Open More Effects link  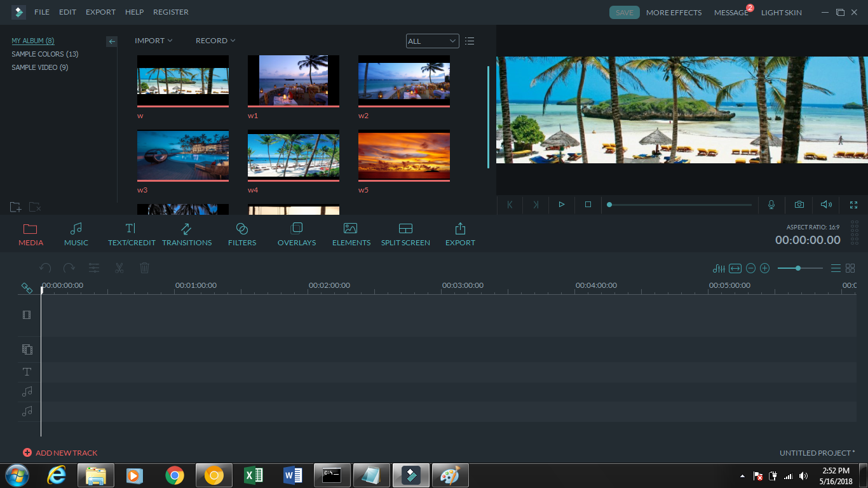pos(674,12)
